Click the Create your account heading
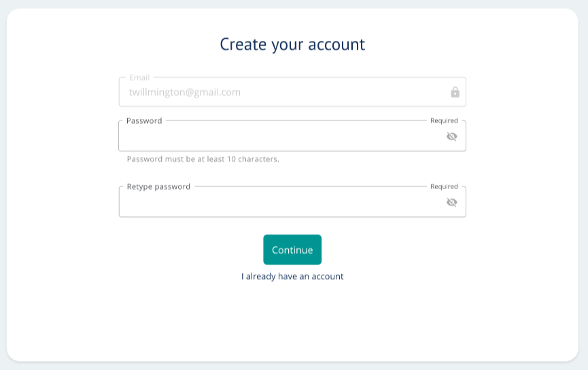The image size is (588, 370). (x=292, y=44)
